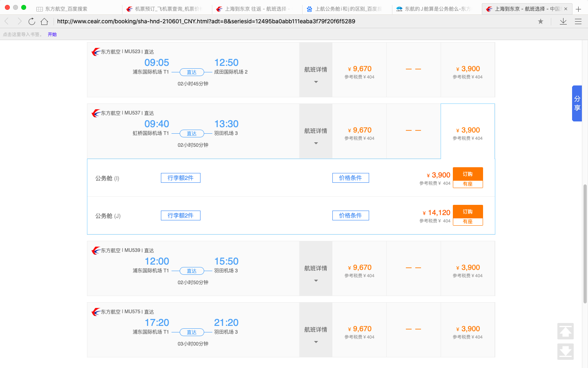Select the ¥9,670 fare for MU575
Image resolution: width=588 pixels, height=368 pixels.
359,330
